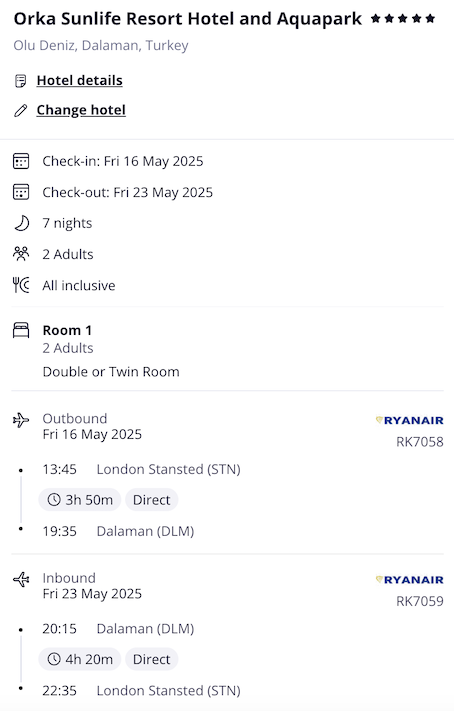This screenshot has height=711, width=454.
Task: Click the Orka Sunlife Resort hotel title
Action: 188,19
